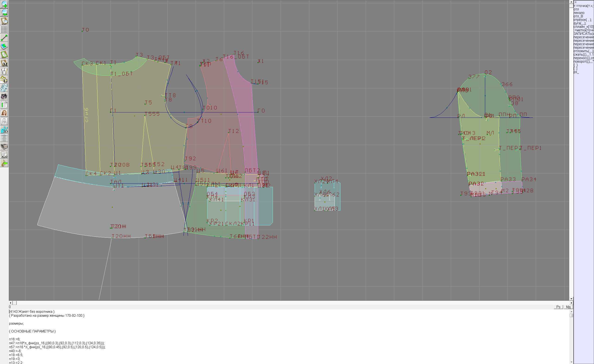Click the code editor scrollbar up arrow
Viewport: 594px width, 364px height.
571,311
